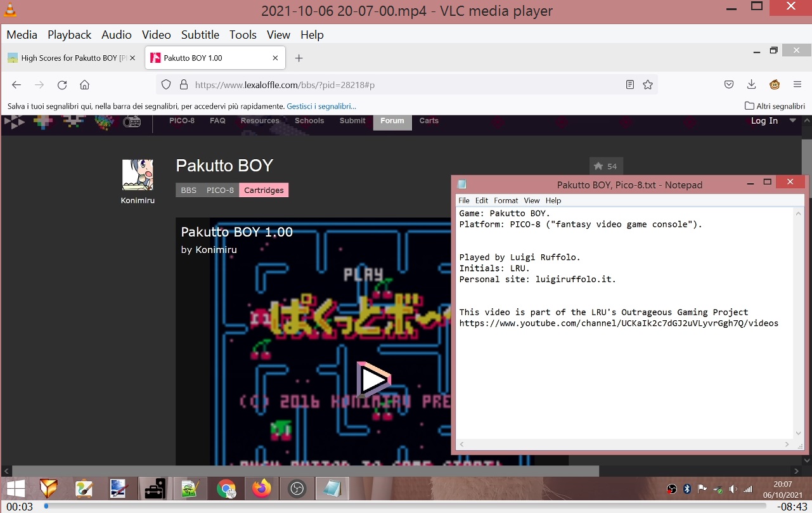Open reader view icon in address bar
Viewport: 812px width, 513px height.
point(629,85)
